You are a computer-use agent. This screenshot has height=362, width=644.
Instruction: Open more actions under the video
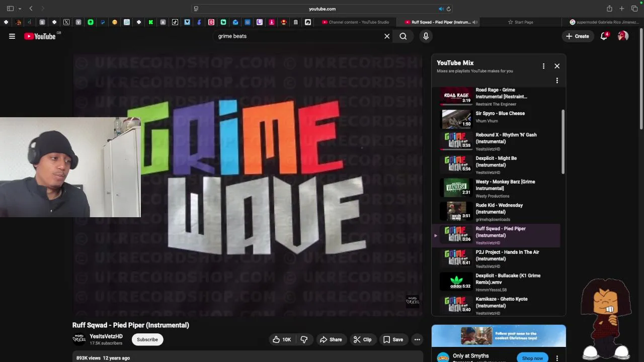(x=417, y=339)
